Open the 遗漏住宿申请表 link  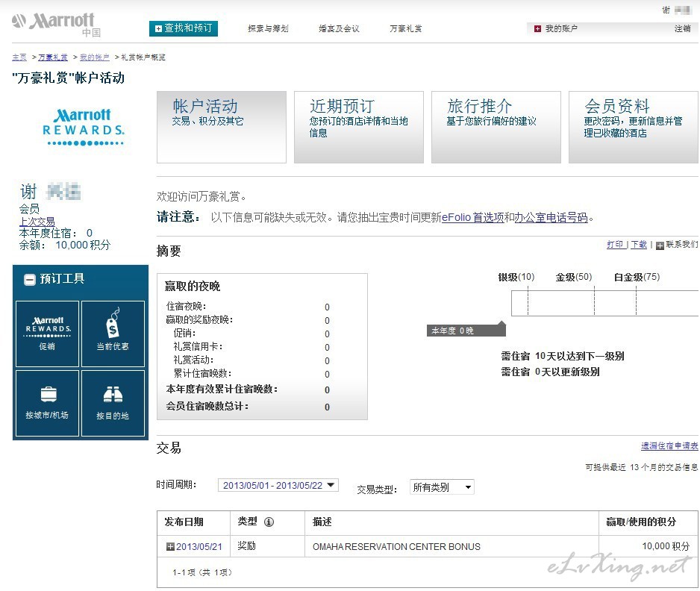[669, 445]
